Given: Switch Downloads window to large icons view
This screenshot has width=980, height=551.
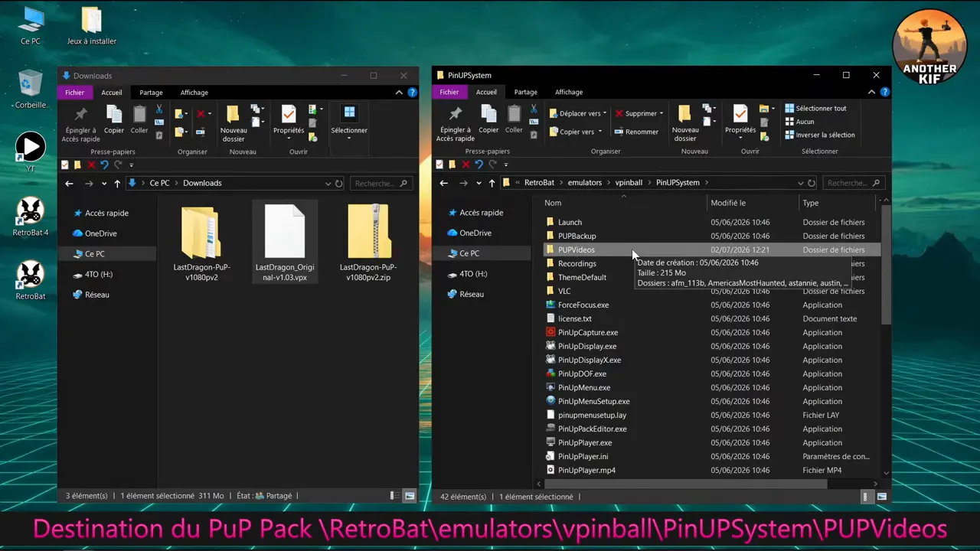Looking at the screenshot, I should tap(410, 496).
